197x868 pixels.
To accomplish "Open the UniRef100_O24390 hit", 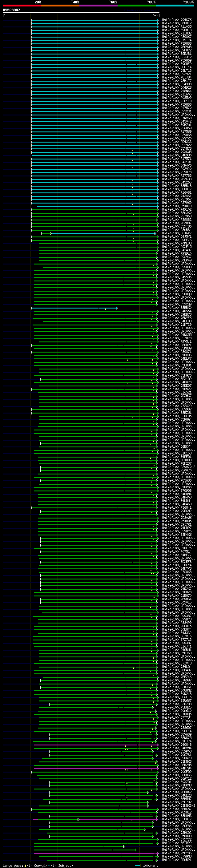I will coord(177,84).
